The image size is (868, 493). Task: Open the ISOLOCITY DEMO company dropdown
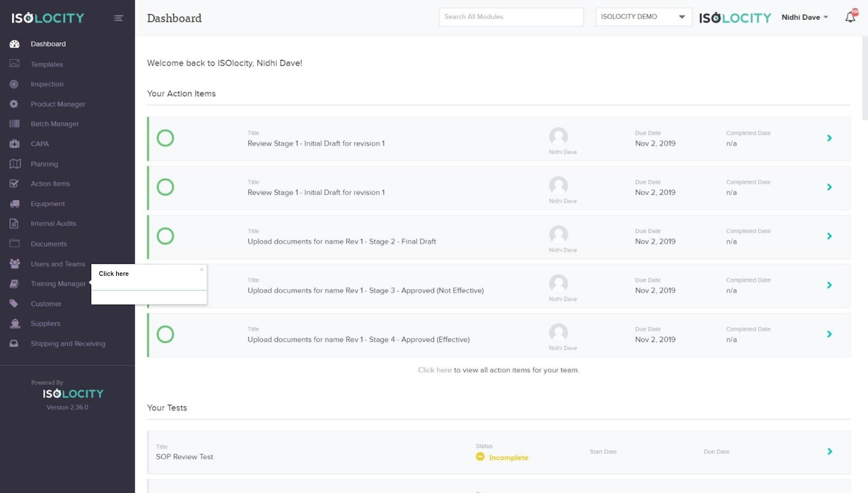coord(643,17)
